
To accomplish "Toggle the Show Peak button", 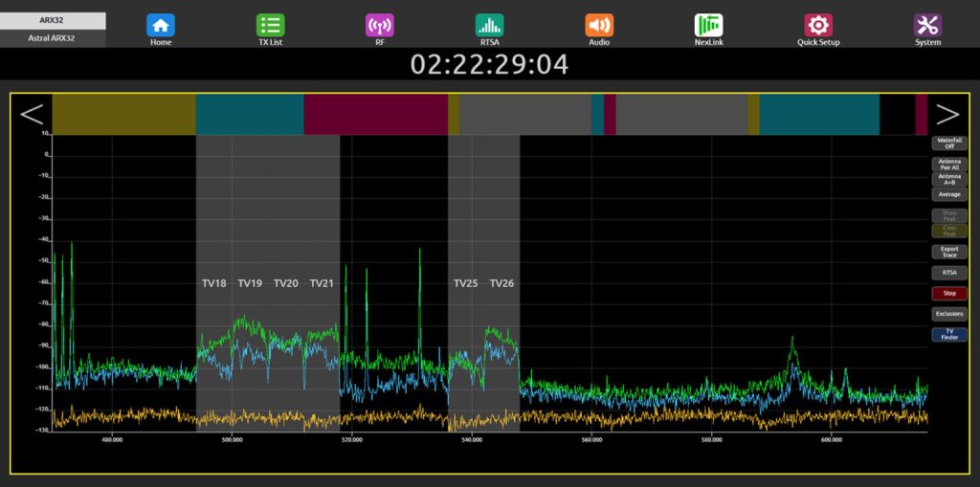I will click(x=949, y=215).
